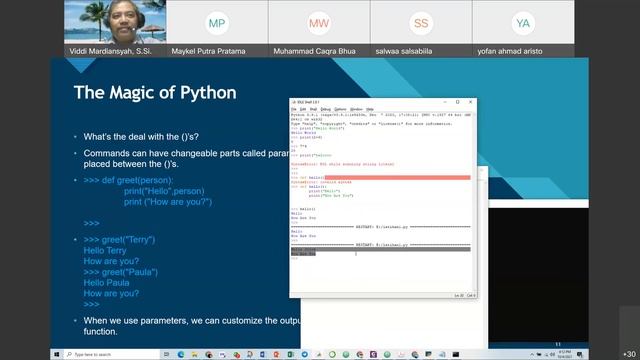This screenshot has height=360, width=640.
Task: Open the Edit menu in IDLE Shell
Action: pyautogui.click(x=303, y=109)
